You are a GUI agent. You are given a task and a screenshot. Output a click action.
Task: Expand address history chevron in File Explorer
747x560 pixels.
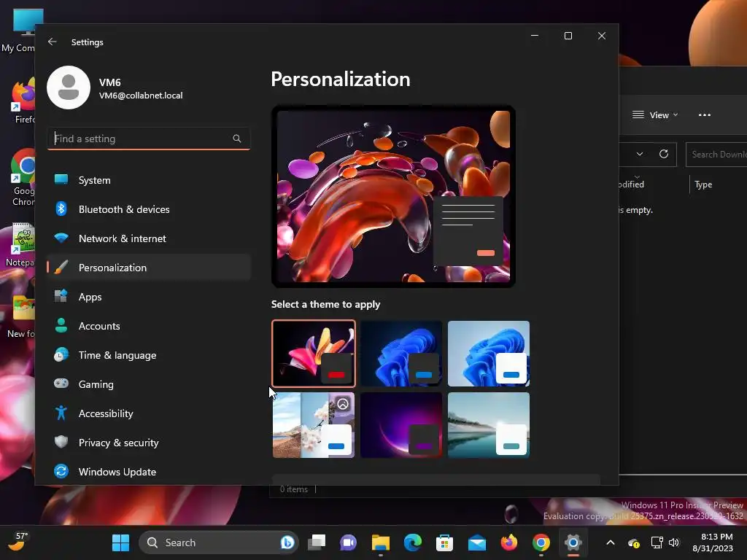tap(640, 154)
